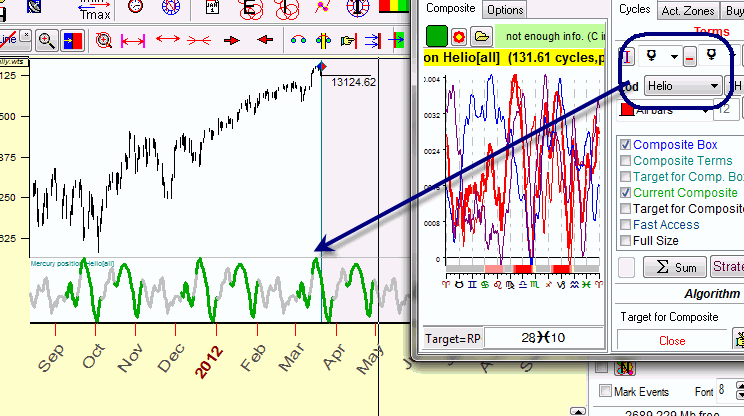Screen dimensions: 744x416
Task: Click the magnifying glass zoom icon
Action: (46, 41)
